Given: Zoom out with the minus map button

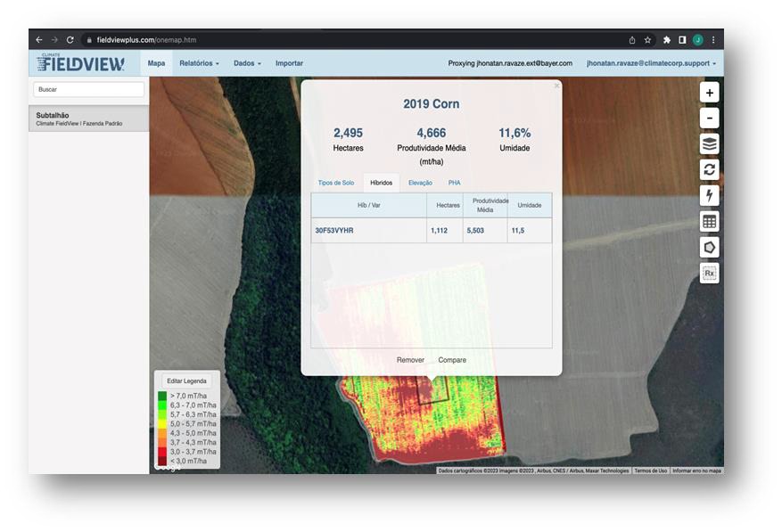Looking at the screenshot, I should tap(709, 119).
